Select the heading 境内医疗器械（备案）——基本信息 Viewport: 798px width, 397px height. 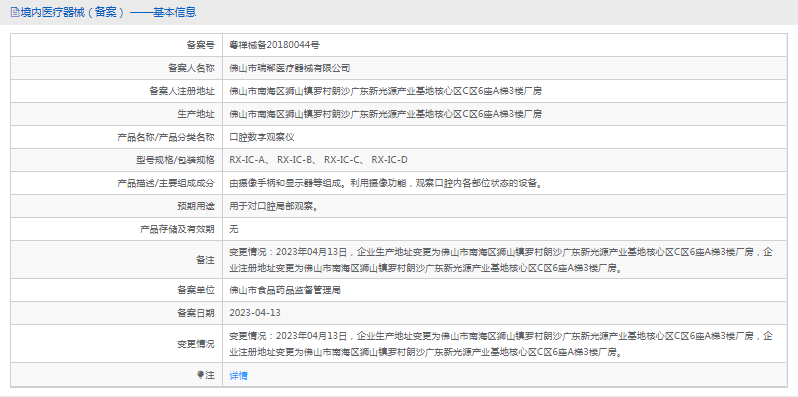pyautogui.click(x=108, y=13)
